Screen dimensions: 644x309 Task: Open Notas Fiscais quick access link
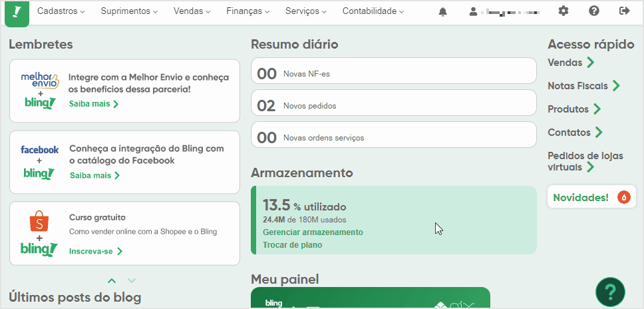(x=583, y=86)
